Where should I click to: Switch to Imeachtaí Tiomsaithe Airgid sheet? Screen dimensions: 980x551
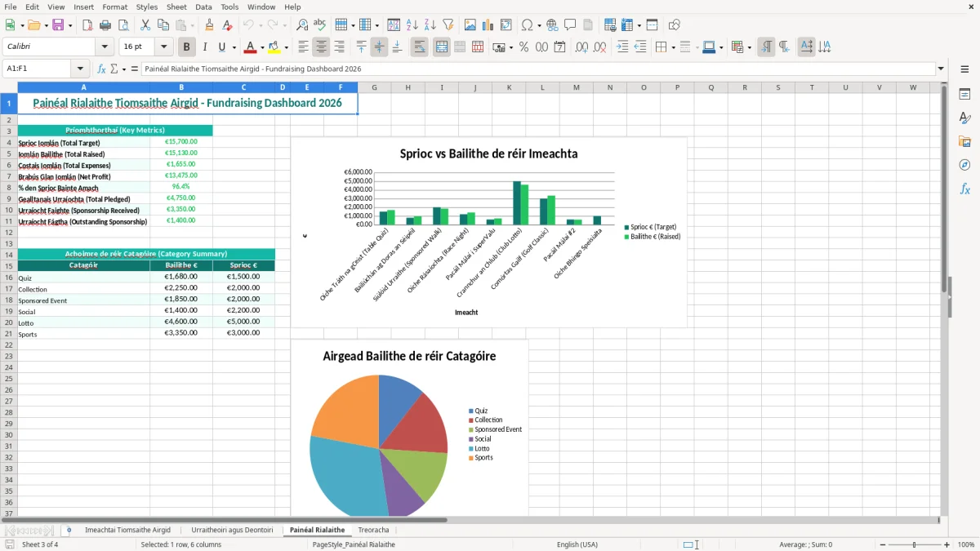[127, 530]
